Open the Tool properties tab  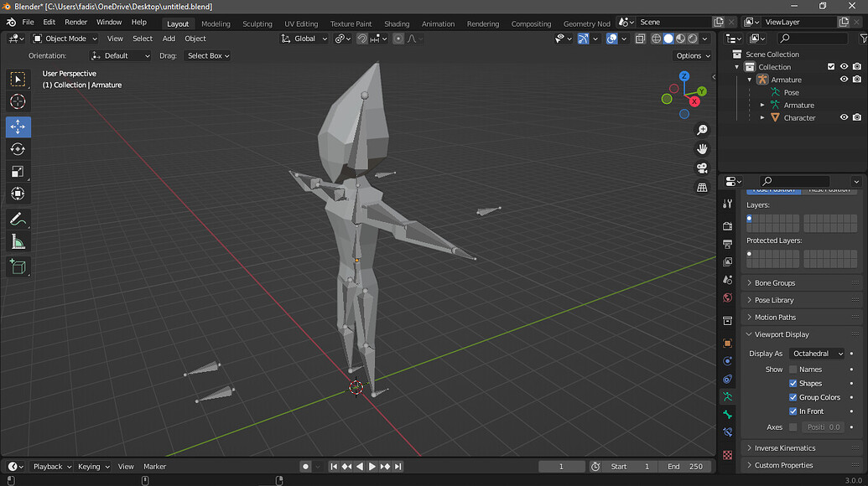point(727,204)
